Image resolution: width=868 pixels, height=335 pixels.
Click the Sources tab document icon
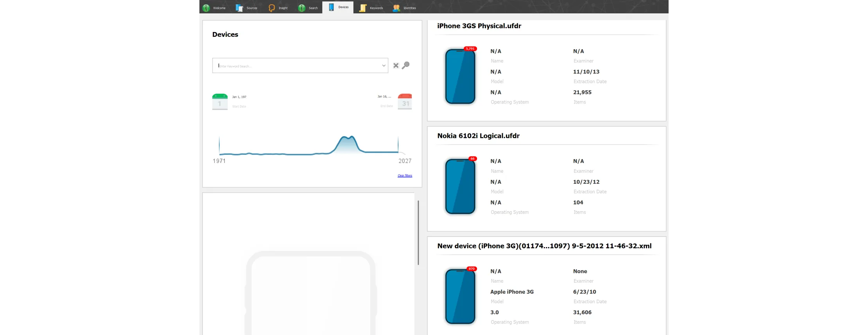(x=239, y=8)
